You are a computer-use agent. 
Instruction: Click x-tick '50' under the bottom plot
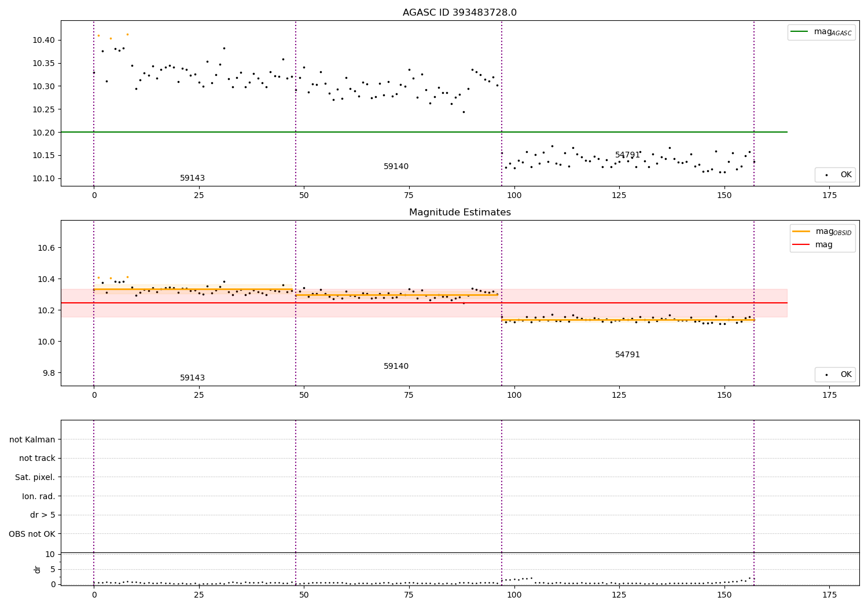304,595
